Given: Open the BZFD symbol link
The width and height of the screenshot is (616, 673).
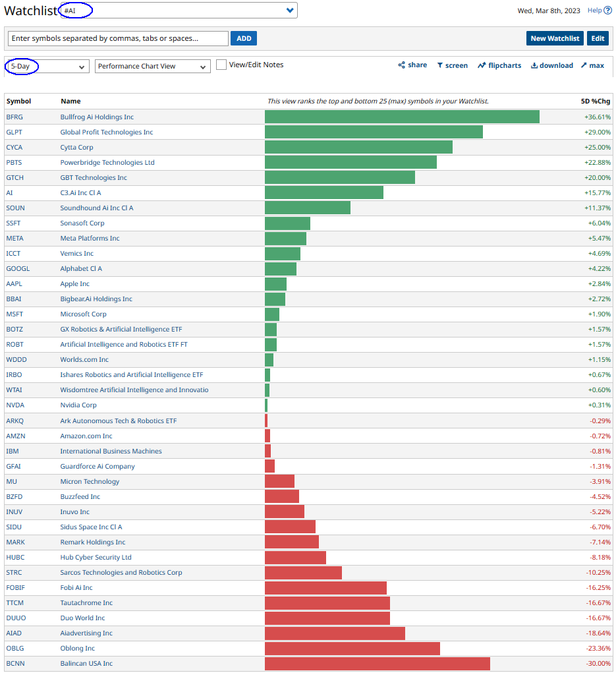Looking at the screenshot, I should coord(14,496).
